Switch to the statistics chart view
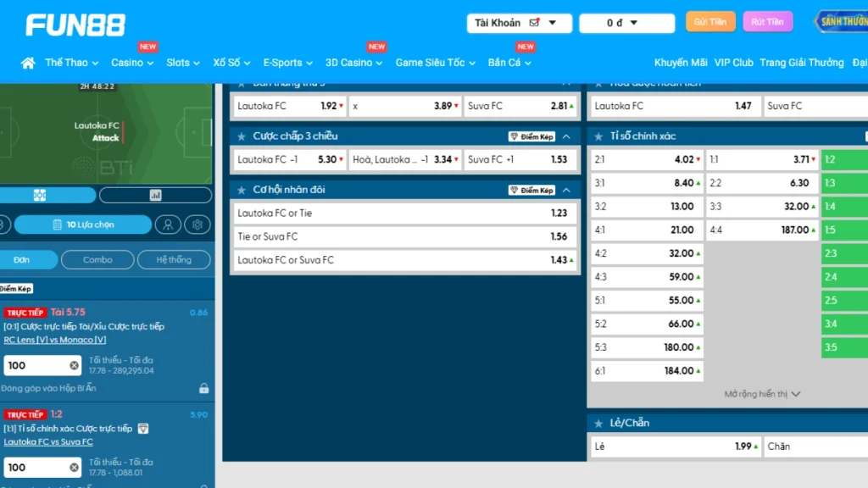The height and width of the screenshot is (488, 868). tap(155, 195)
